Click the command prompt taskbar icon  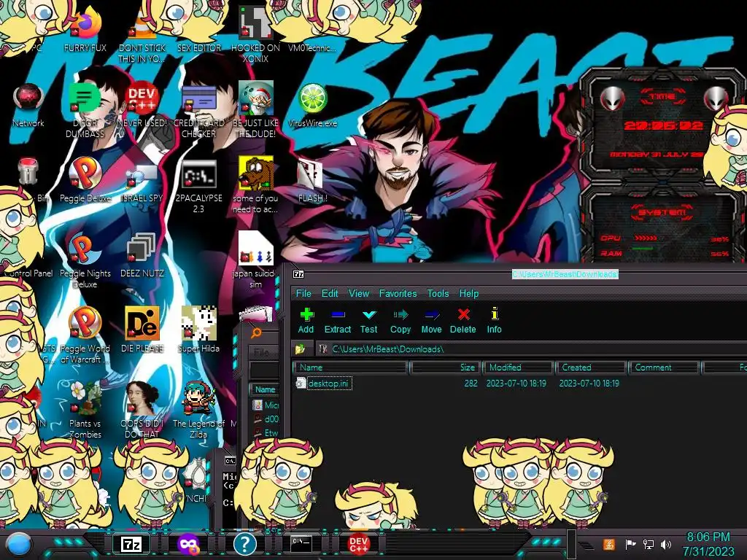[301, 543]
